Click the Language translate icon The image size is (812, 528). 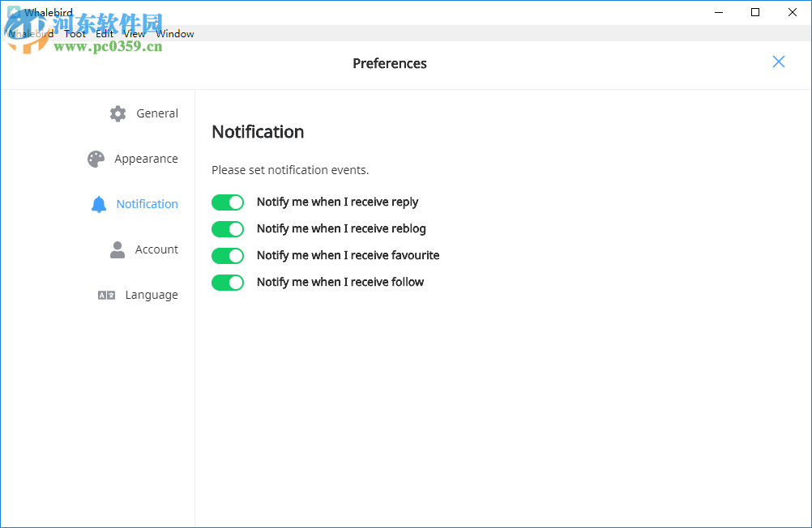coord(106,295)
